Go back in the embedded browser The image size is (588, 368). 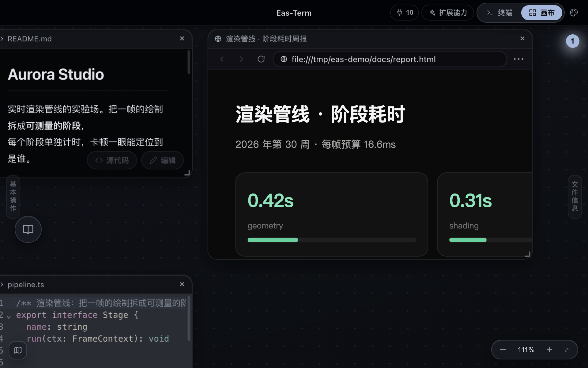pyautogui.click(x=222, y=59)
